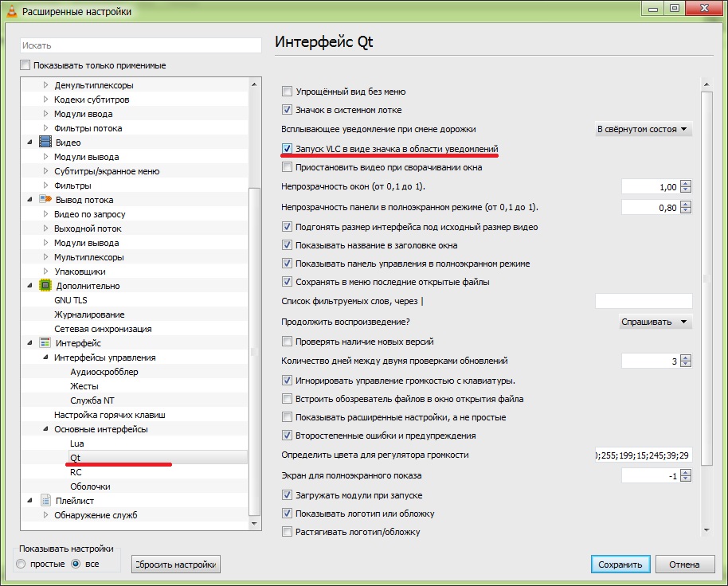
Task: Collapse the Основные интерфейсы node
Action: tap(45, 428)
